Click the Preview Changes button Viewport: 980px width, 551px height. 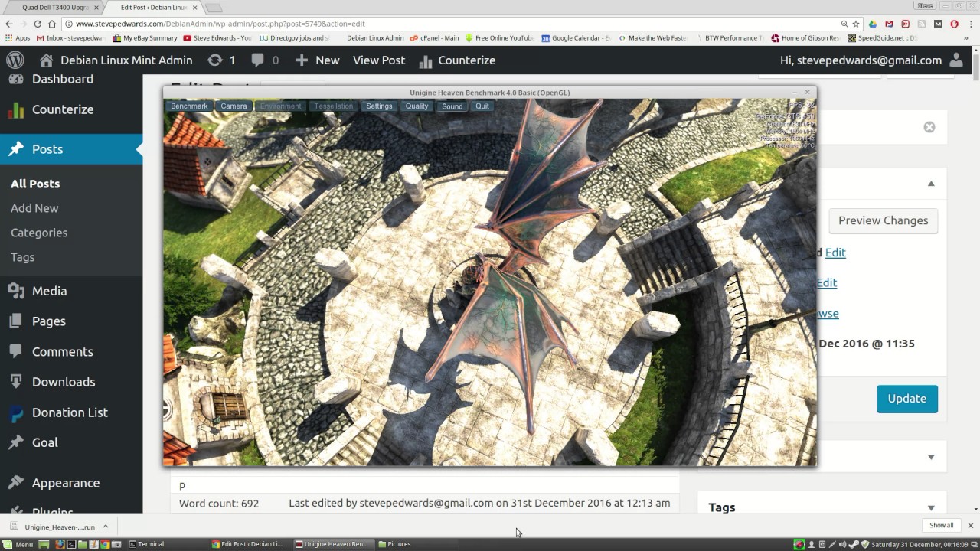[x=883, y=220]
